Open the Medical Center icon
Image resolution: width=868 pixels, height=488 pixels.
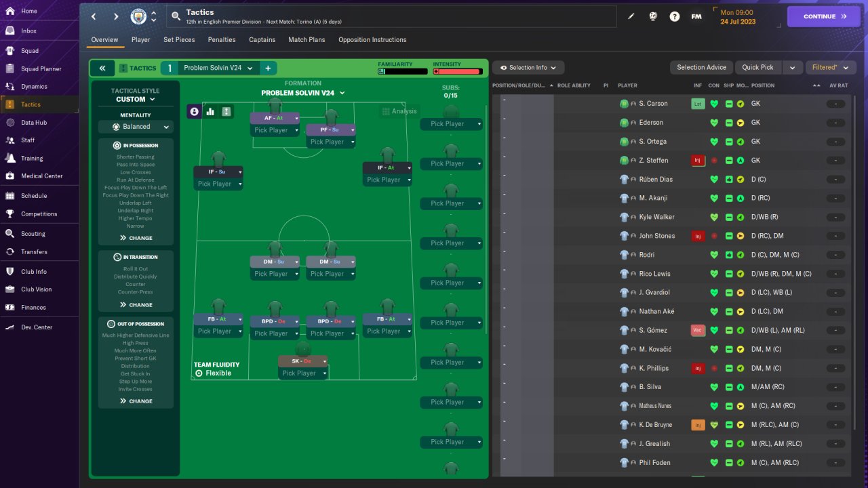[10, 176]
